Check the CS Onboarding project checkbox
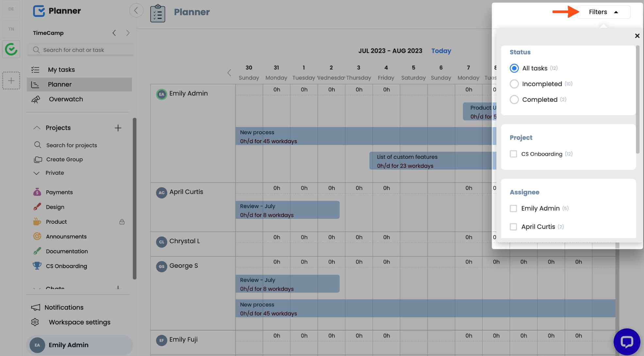 pos(513,154)
